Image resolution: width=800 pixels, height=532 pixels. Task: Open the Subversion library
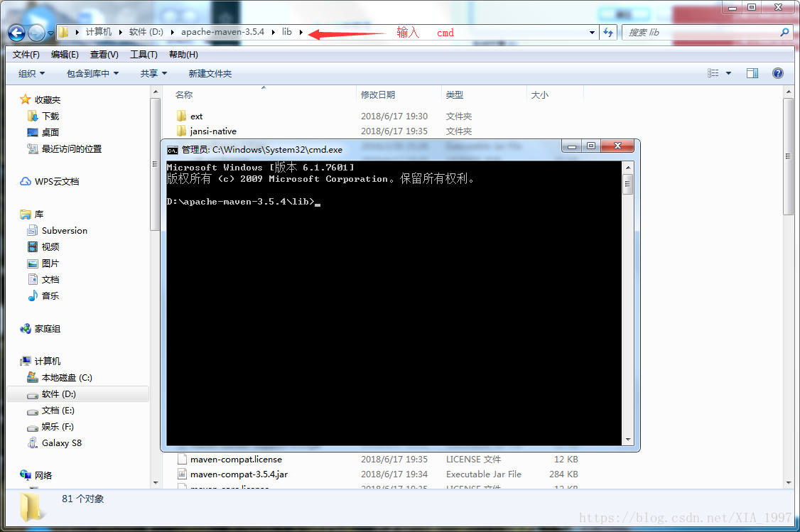[64, 231]
